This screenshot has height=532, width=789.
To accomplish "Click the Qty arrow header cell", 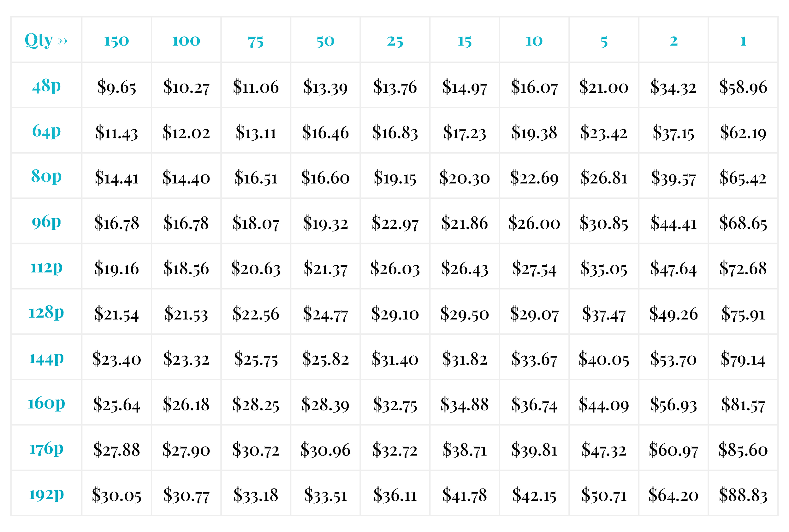I will pyautogui.click(x=46, y=40).
